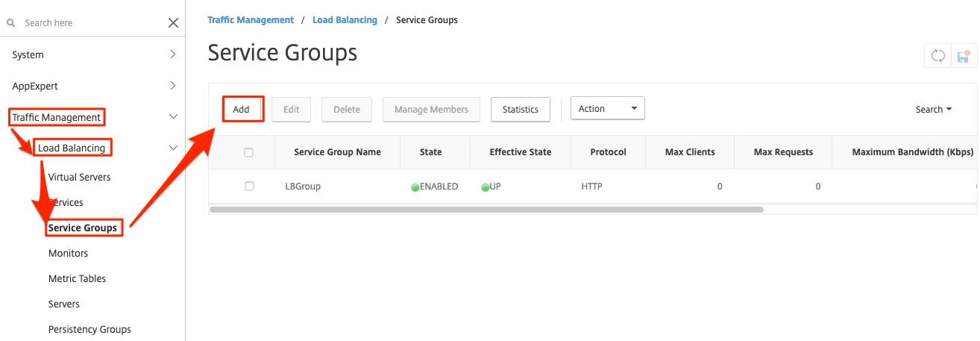Viewport: 980px width, 341px height.
Task: Clear the sidebar search with X icon
Action: tap(173, 23)
